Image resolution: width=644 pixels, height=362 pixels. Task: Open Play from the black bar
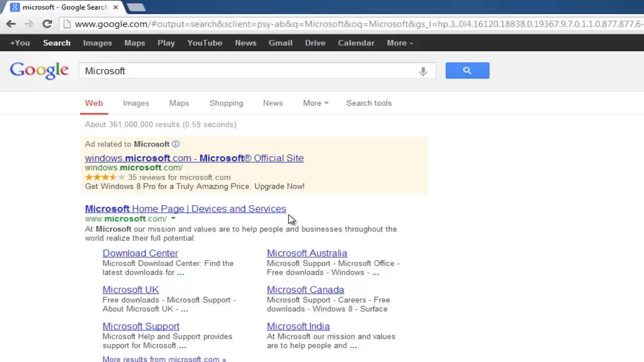pos(166,43)
